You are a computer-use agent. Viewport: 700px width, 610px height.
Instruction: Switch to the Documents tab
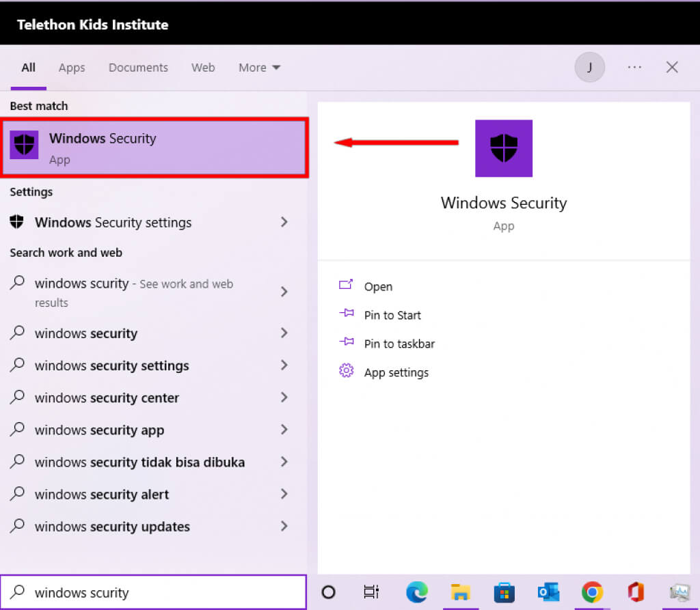click(x=138, y=68)
